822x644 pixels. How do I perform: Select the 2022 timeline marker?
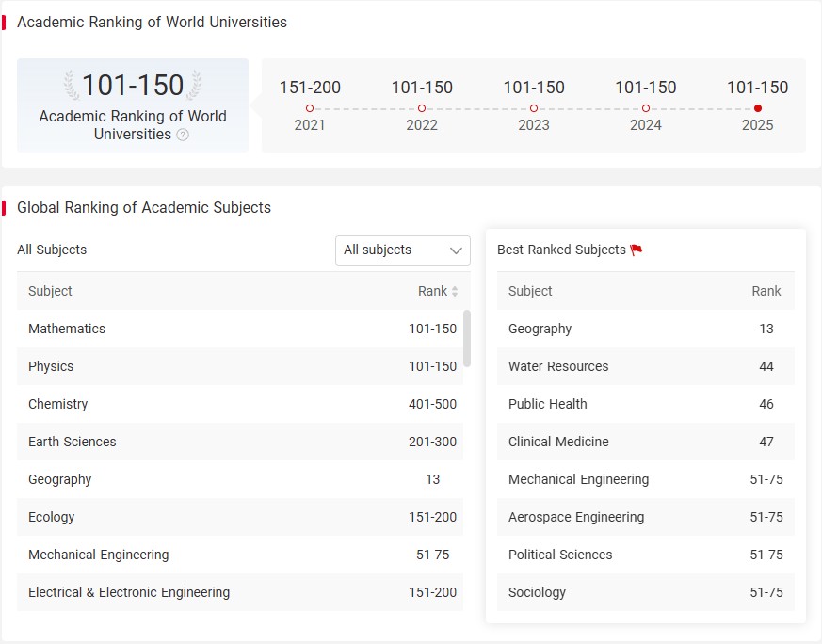pos(422,108)
